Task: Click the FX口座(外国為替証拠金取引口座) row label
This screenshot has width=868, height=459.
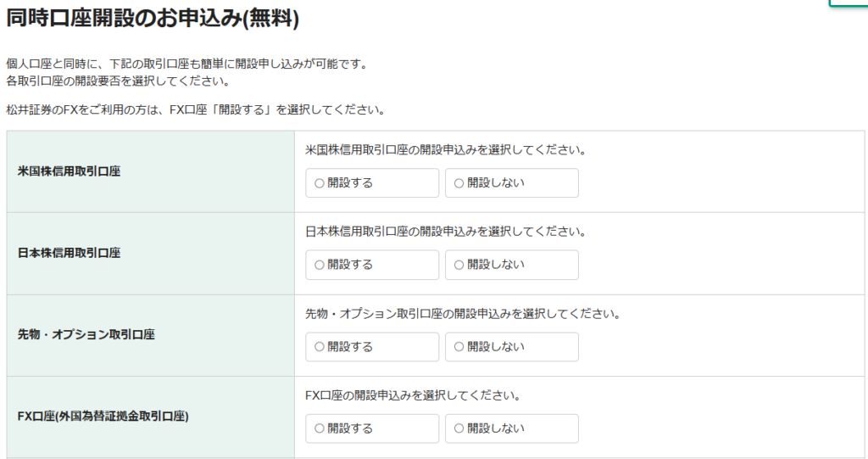Action: [x=103, y=417]
